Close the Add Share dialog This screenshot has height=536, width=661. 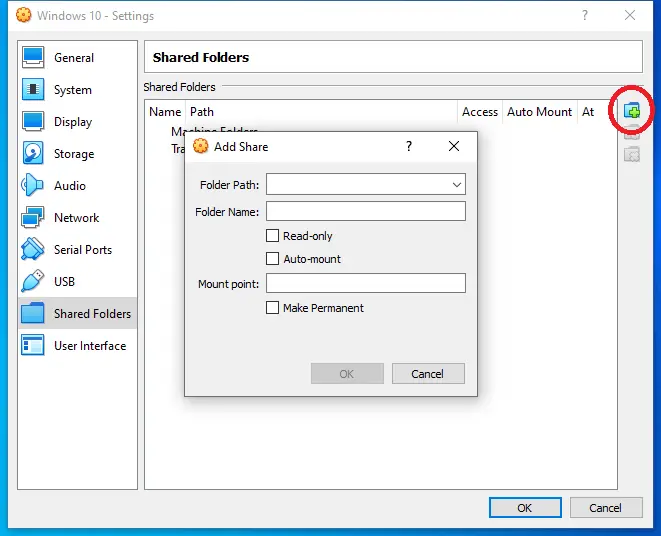click(454, 146)
